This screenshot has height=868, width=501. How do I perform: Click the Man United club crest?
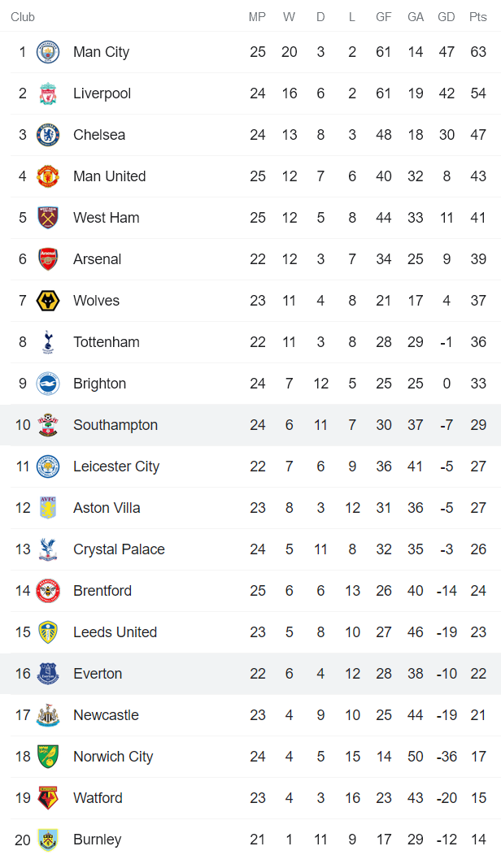tap(48, 176)
